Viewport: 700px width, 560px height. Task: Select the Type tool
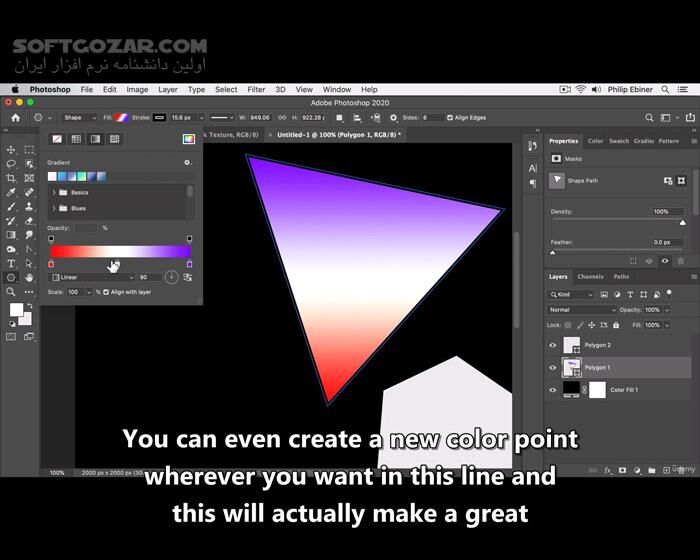[x=11, y=263]
